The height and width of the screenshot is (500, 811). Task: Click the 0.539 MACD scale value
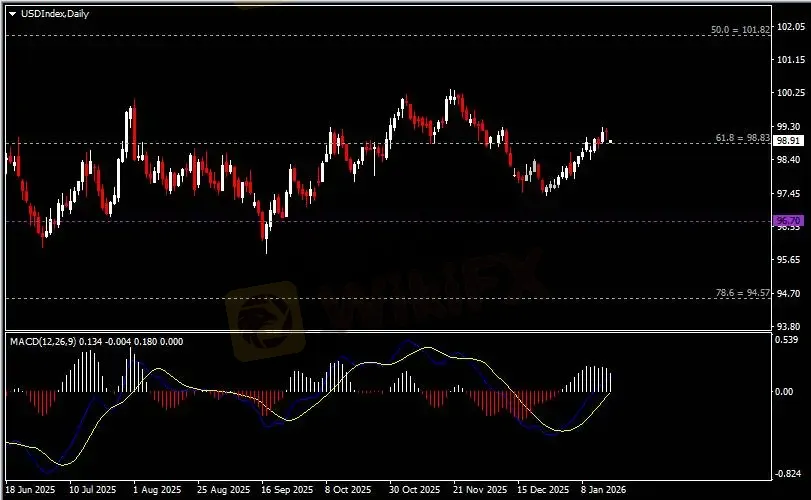786,340
